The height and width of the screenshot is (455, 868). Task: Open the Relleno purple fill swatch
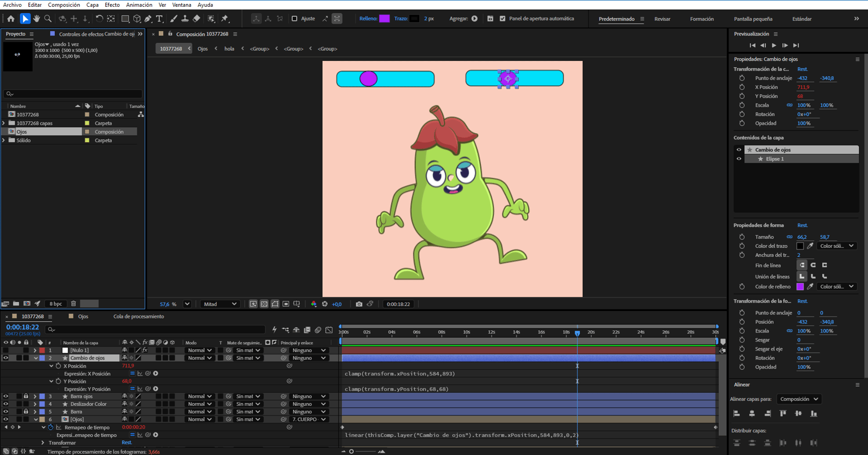click(x=384, y=19)
